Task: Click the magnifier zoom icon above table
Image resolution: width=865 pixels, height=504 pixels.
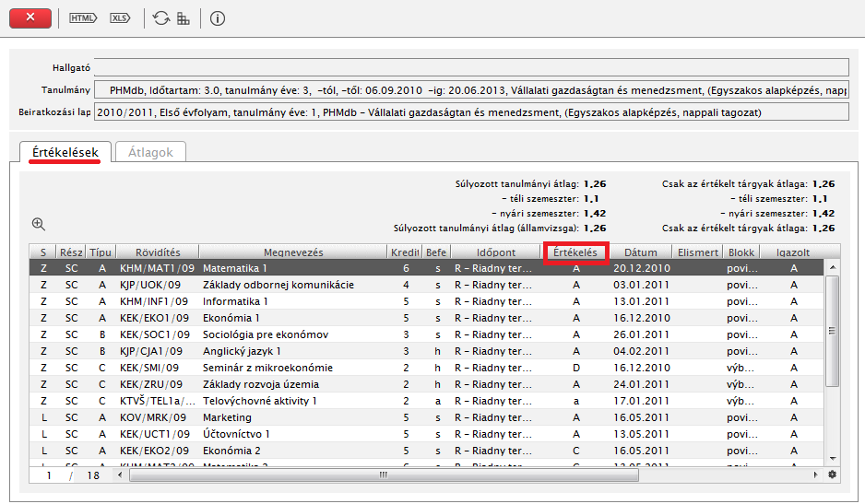Action: (x=39, y=224)
